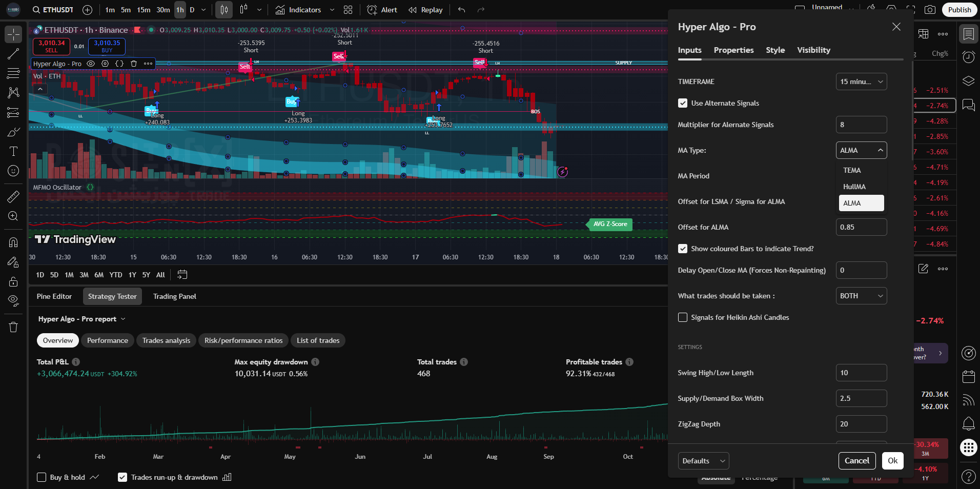Choose HullMA from MA Type list
Viewport: 980px width, 489px height.
tap(854, 187)
